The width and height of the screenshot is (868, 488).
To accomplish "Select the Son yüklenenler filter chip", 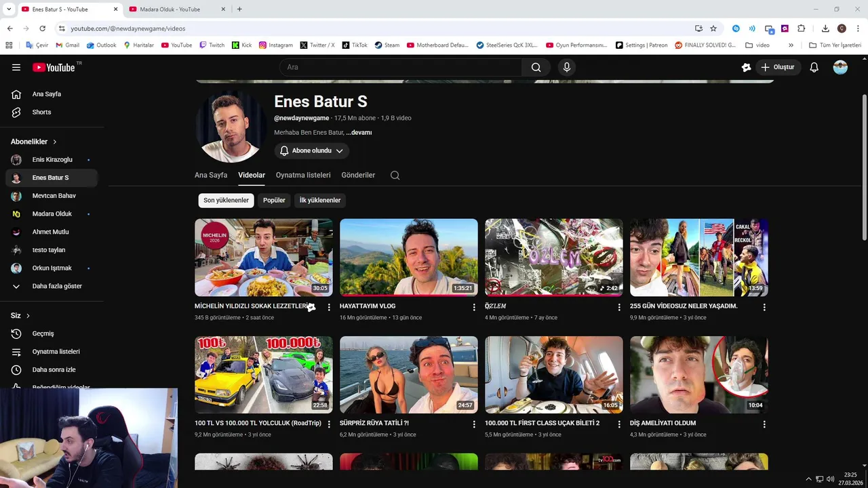I will tap(226, 201).
